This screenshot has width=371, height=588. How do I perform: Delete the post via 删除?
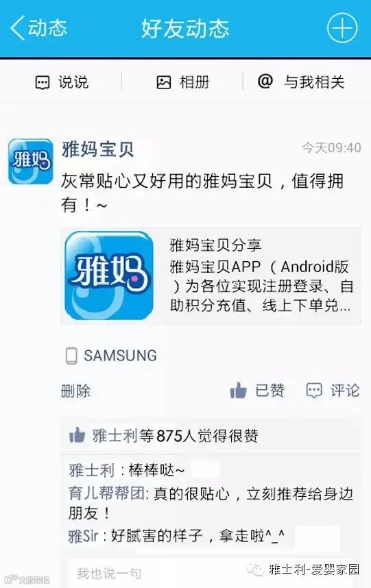(x=75, y=391)
